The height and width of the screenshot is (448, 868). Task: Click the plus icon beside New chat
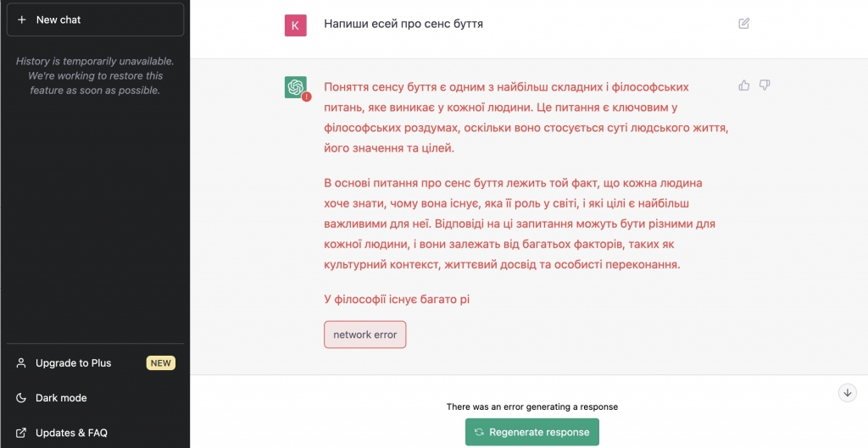click(21, 20)
